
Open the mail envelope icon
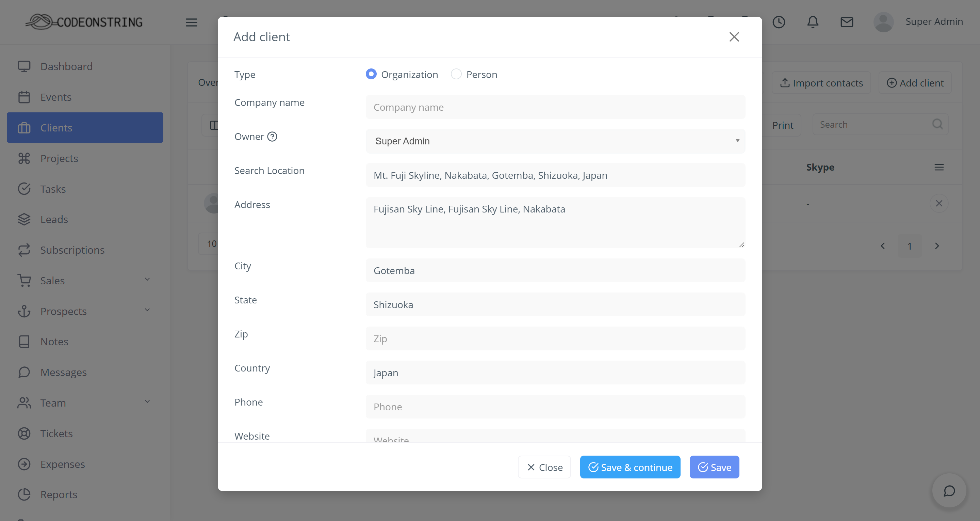pyautogui.click(x=847, y=22)
